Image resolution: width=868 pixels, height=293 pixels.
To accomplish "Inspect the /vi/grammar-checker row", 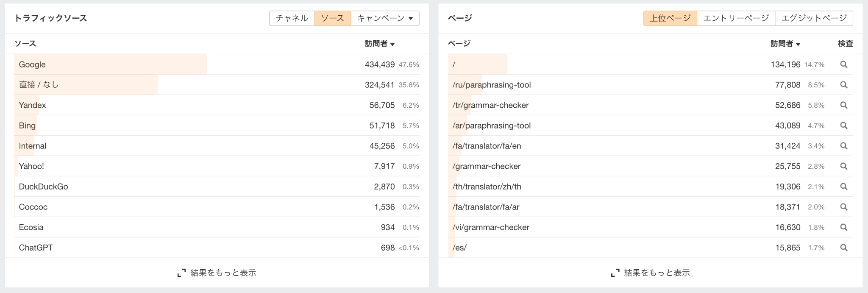I will coord(844,227).
